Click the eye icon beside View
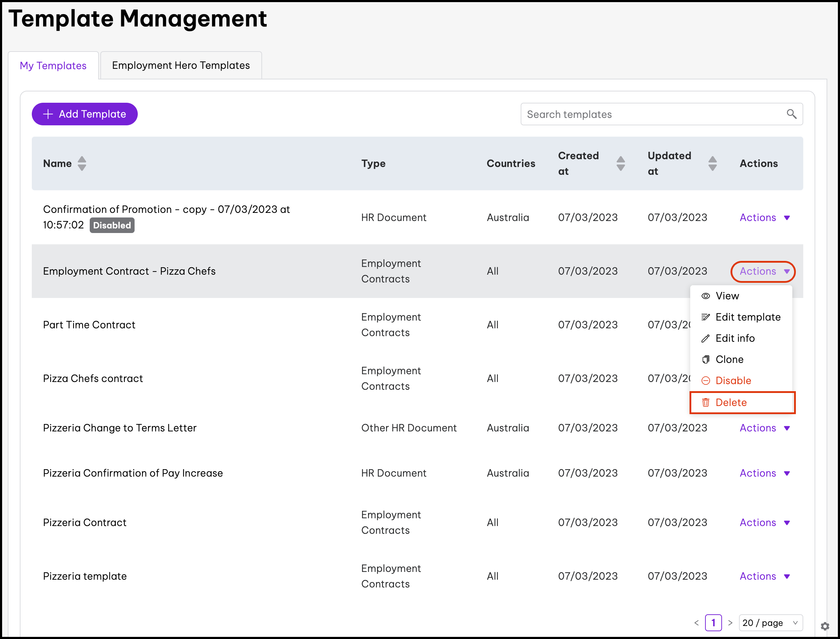The image size is (840, 639). [x=705, y=296]
